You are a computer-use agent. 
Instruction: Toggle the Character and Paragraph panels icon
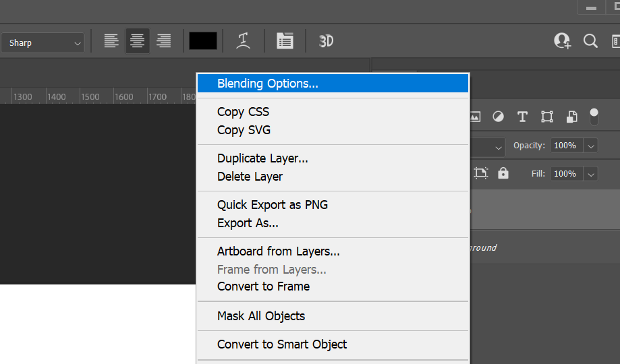pos(285,41)
